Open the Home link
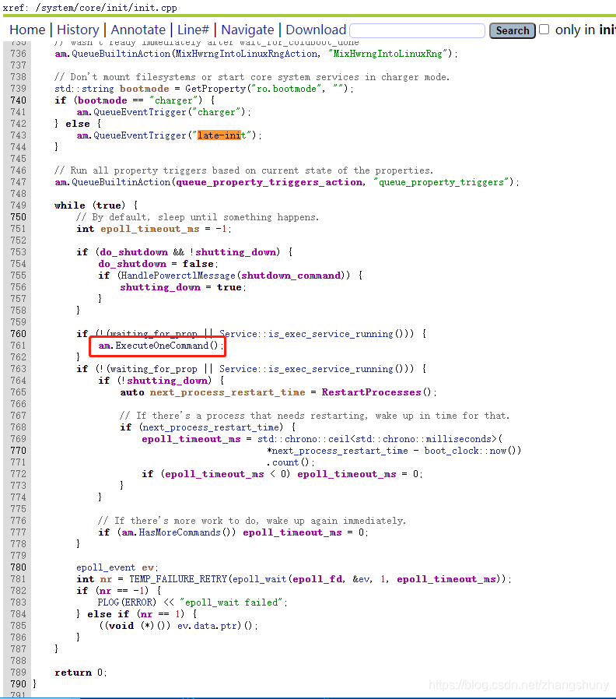Screen dimensions: 616x699 27,30
